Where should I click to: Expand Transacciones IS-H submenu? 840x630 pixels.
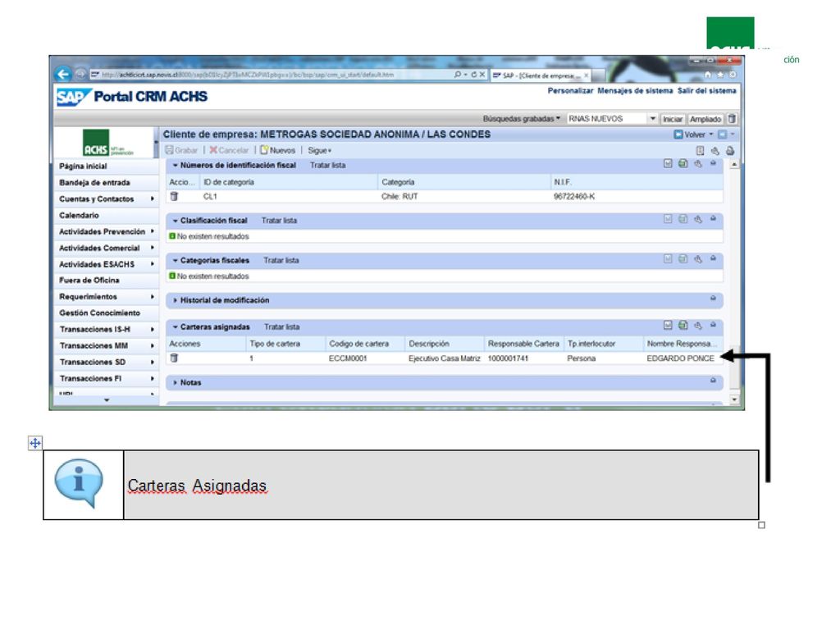(x=152, y=330)
